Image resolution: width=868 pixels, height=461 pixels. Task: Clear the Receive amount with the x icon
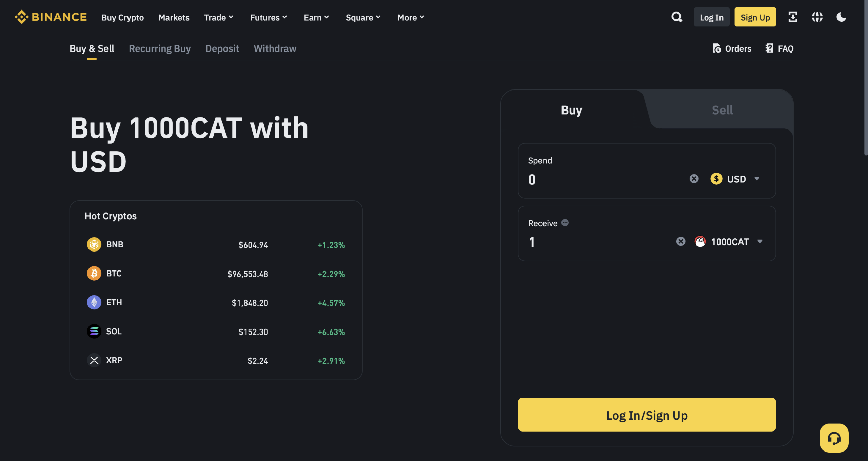tap(681, 241)
